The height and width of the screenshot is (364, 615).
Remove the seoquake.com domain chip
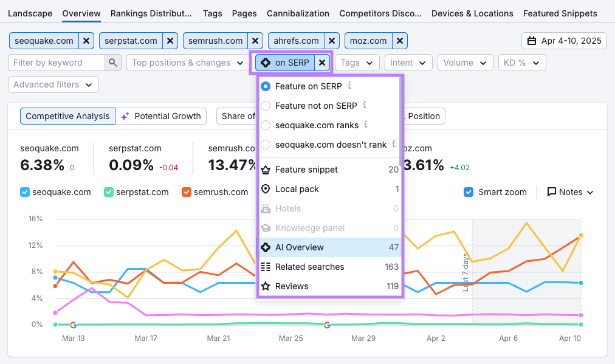click(86, 41)
